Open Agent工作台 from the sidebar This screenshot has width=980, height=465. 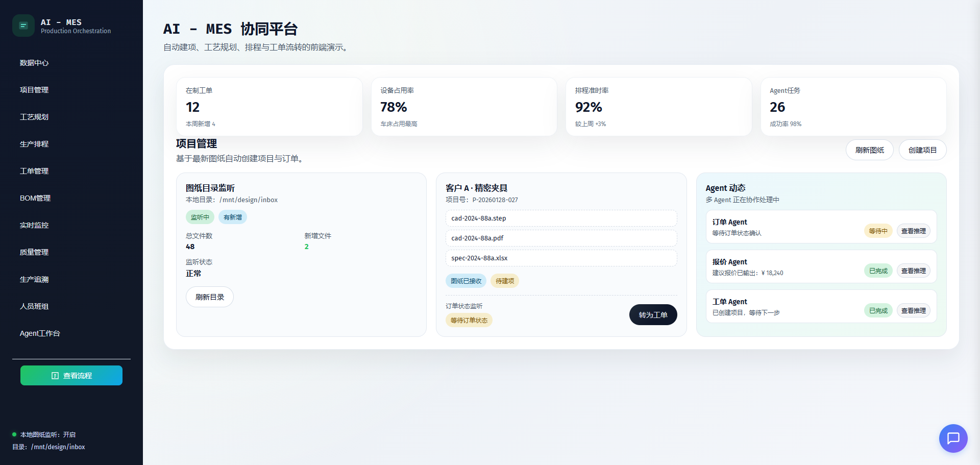click(40, 333)
